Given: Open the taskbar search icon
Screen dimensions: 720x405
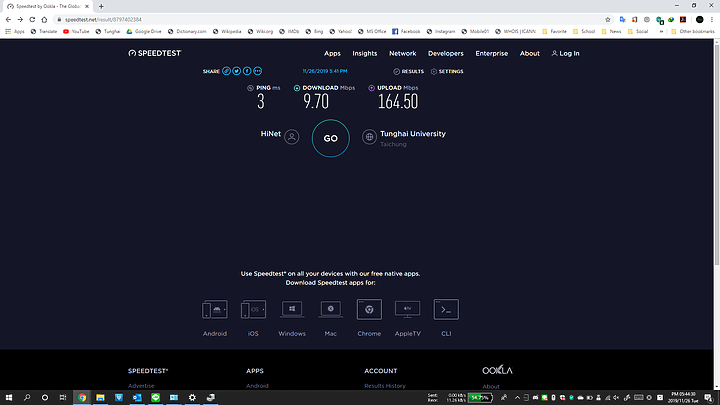Looking at the screenshot, I should coord(27,398).
